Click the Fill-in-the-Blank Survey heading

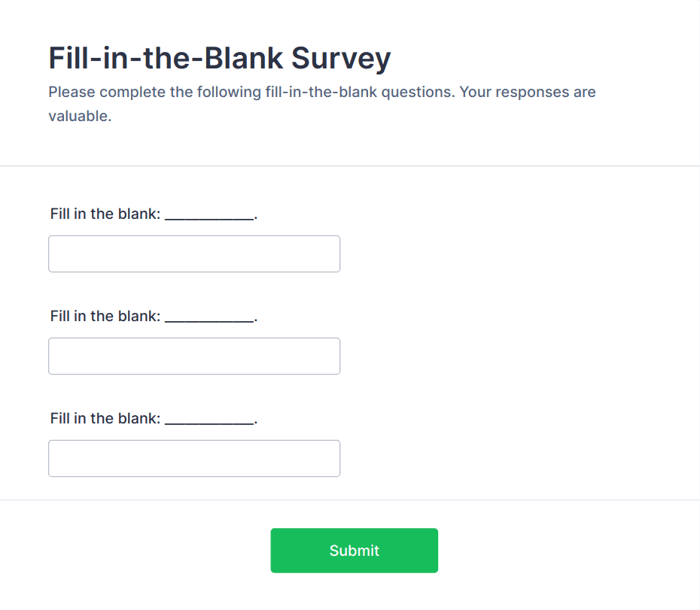click(219, 58)
